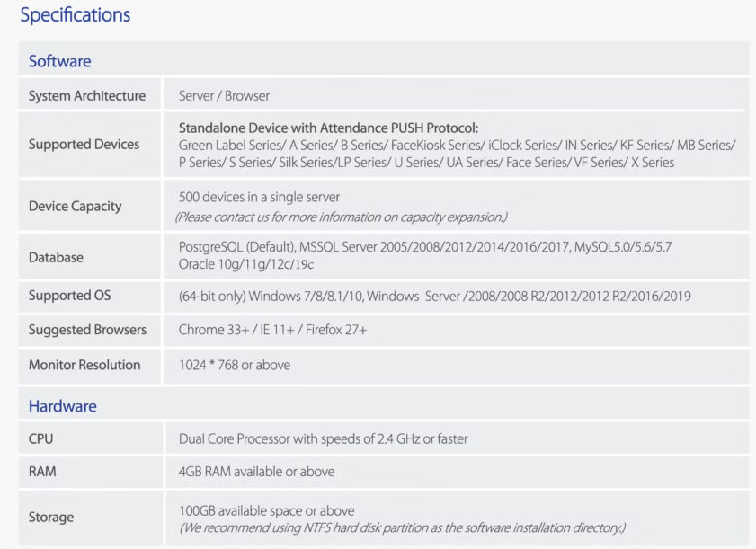This screenshot has height=549, width=756.
Task: Click the Standalone Device with Attendance PUSH Protocol text
Action: coord(328,128)
